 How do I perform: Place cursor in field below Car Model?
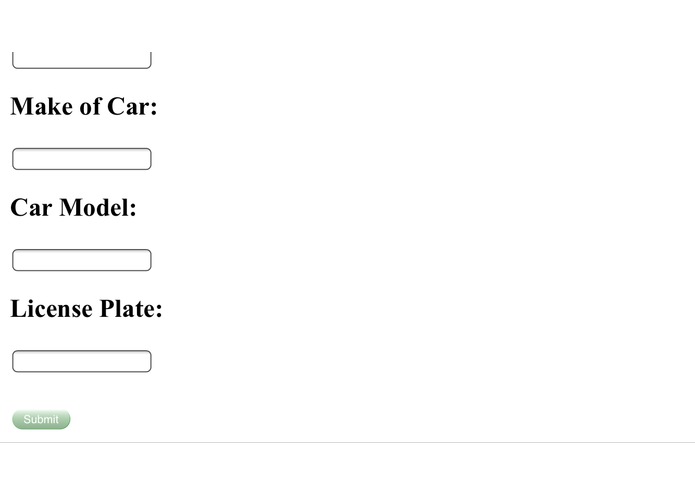(82, 260)
